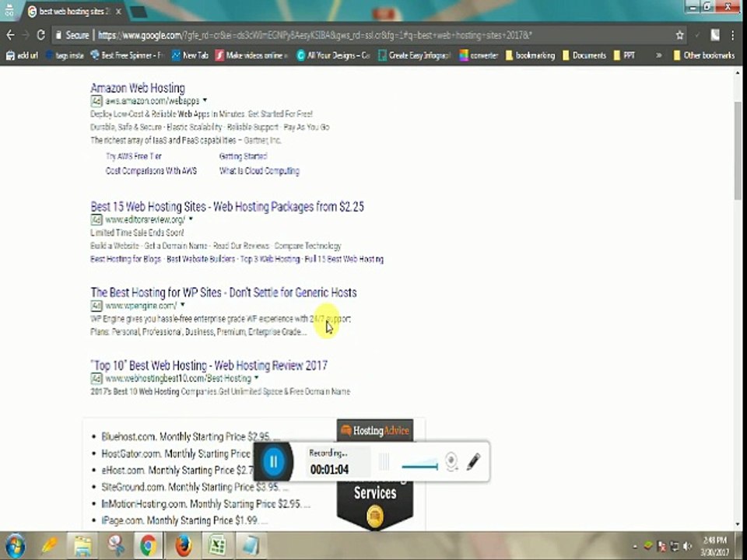Go back to the previous page

(x=10, y=35)
